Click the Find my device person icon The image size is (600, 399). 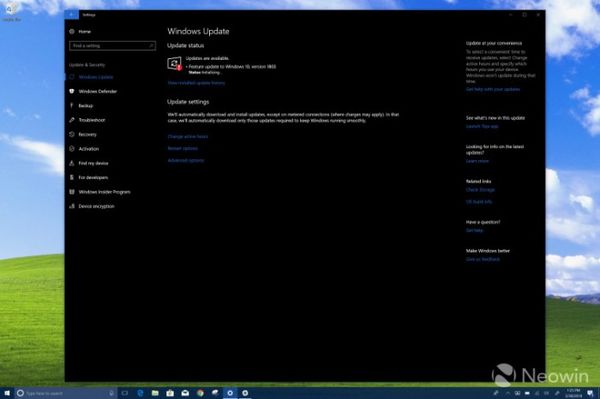pos(72,163)
